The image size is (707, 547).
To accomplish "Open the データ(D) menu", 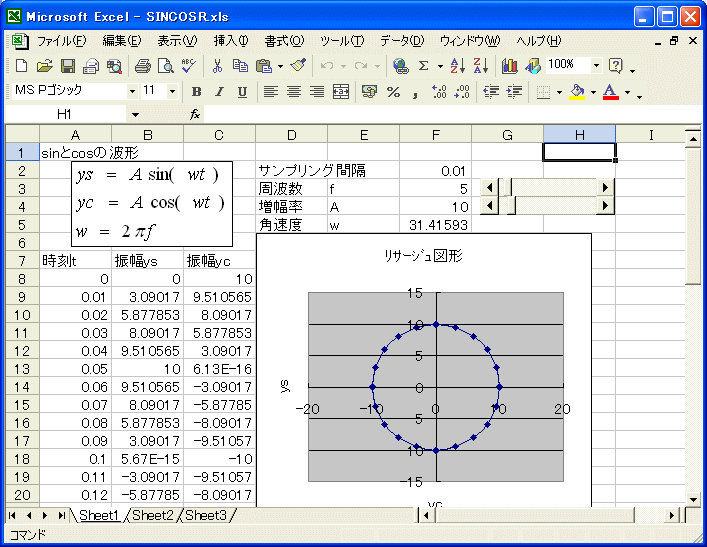I will [402, 41].
